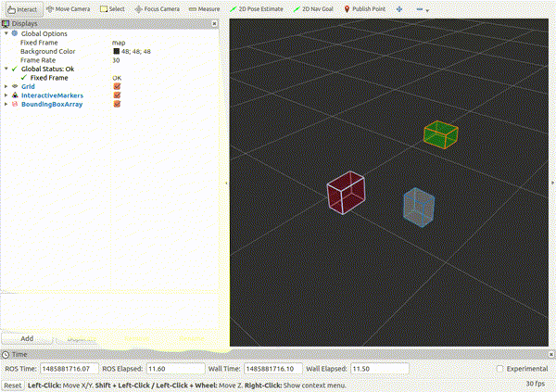Choose the Select tool

(x=112, y=9)
